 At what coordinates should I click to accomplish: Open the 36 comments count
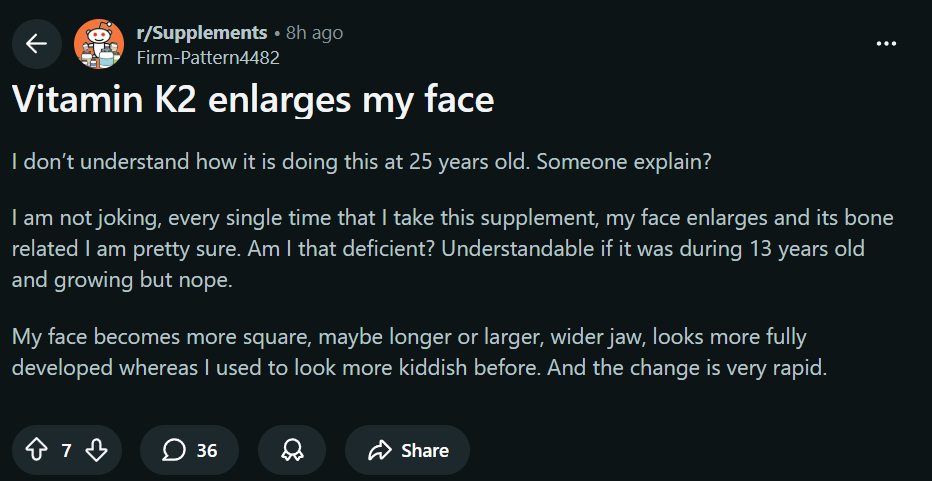point(206,450)
